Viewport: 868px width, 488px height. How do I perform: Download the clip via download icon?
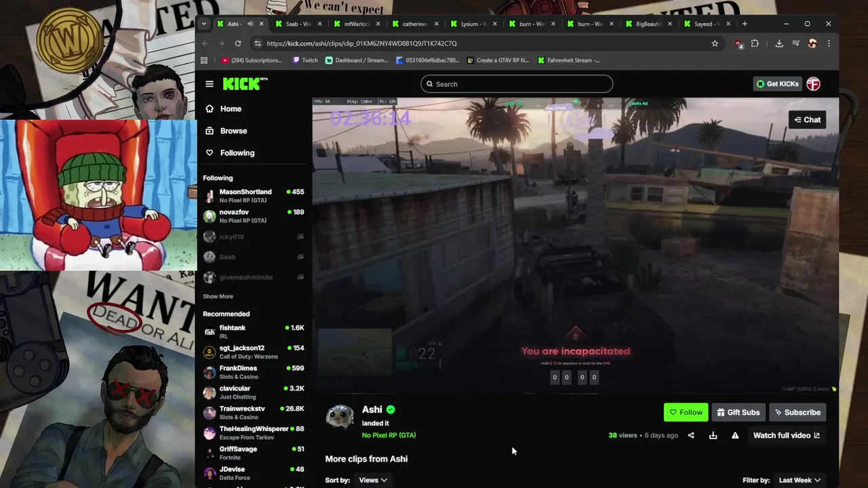(x=713, y=436)
